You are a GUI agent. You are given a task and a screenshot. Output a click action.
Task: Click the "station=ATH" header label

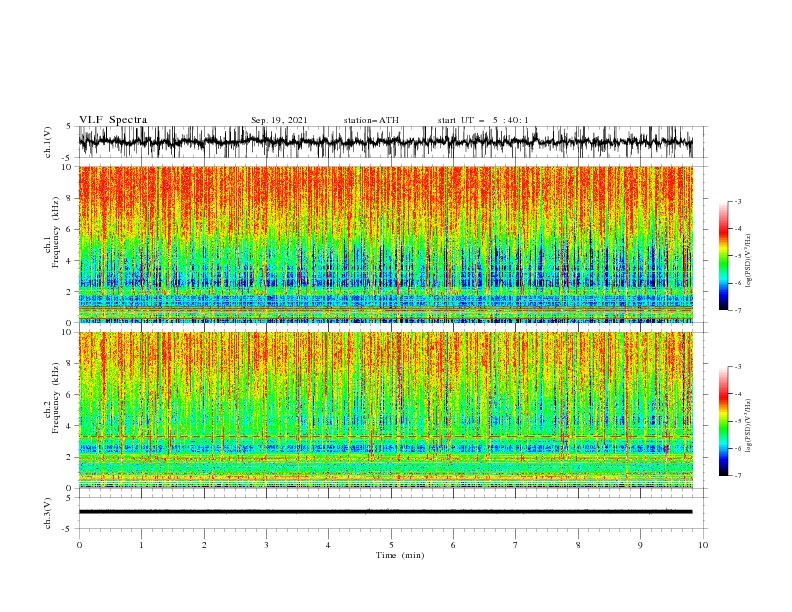pos(371,120)
